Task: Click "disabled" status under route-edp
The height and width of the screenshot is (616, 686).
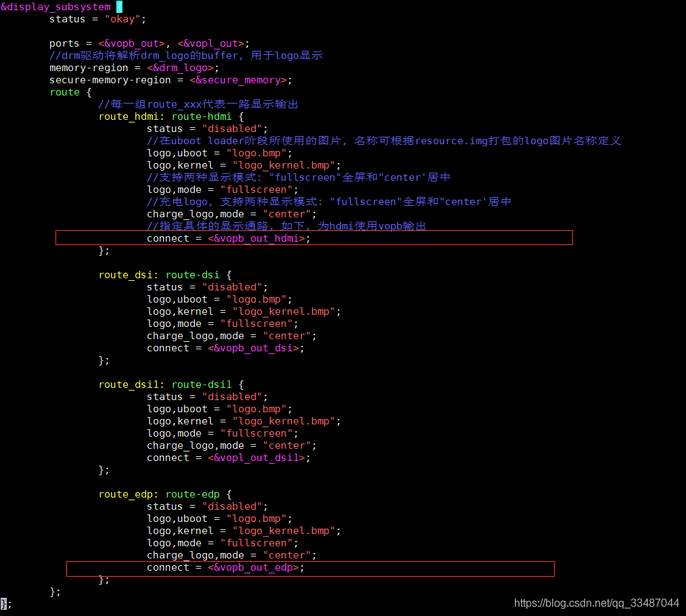Action: coord(232,506)
